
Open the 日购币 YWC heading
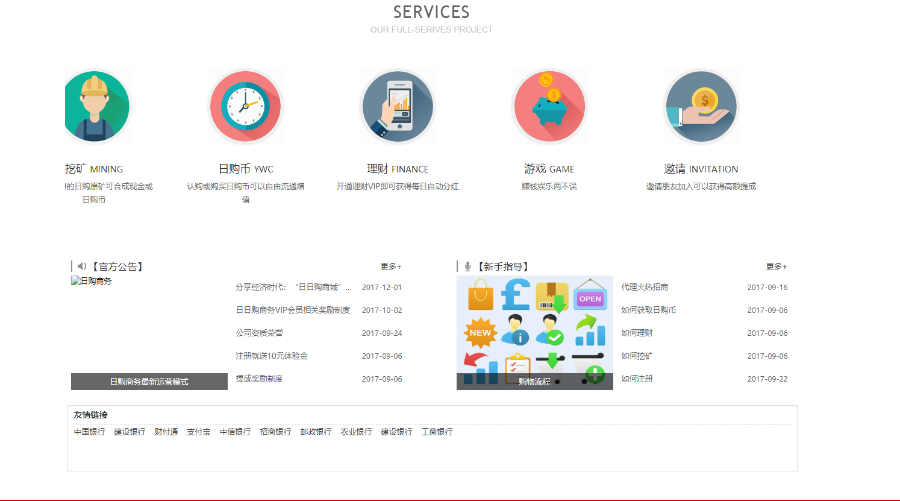tap(246, 169)
